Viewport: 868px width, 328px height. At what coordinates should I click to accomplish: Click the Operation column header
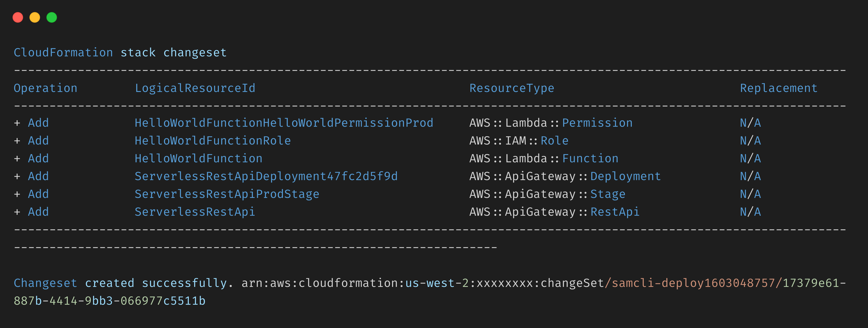(46, 88)
